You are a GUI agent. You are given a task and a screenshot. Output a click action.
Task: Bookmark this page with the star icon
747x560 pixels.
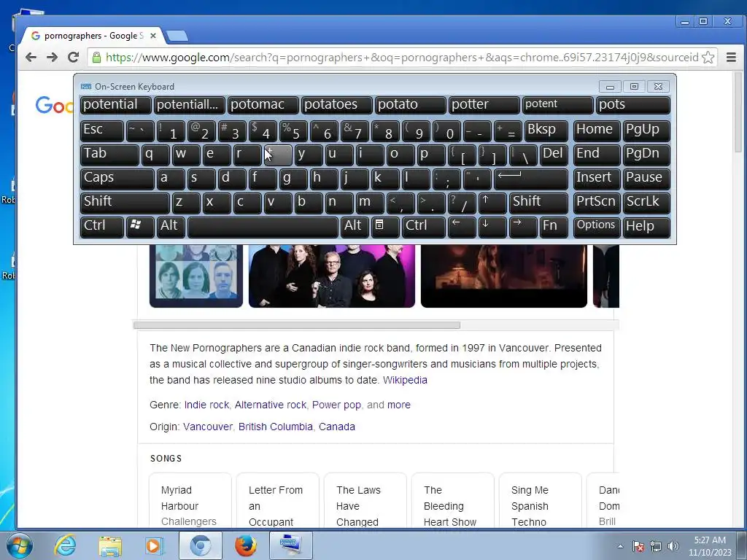click(708, 58)
